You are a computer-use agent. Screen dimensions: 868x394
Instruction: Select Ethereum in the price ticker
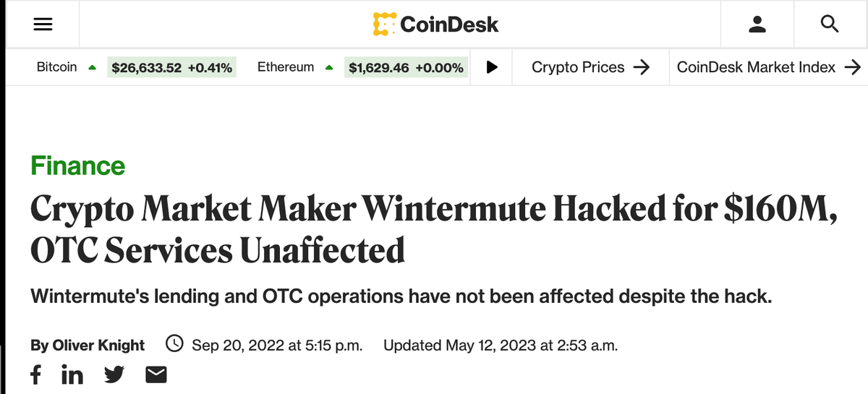(286, 67)
